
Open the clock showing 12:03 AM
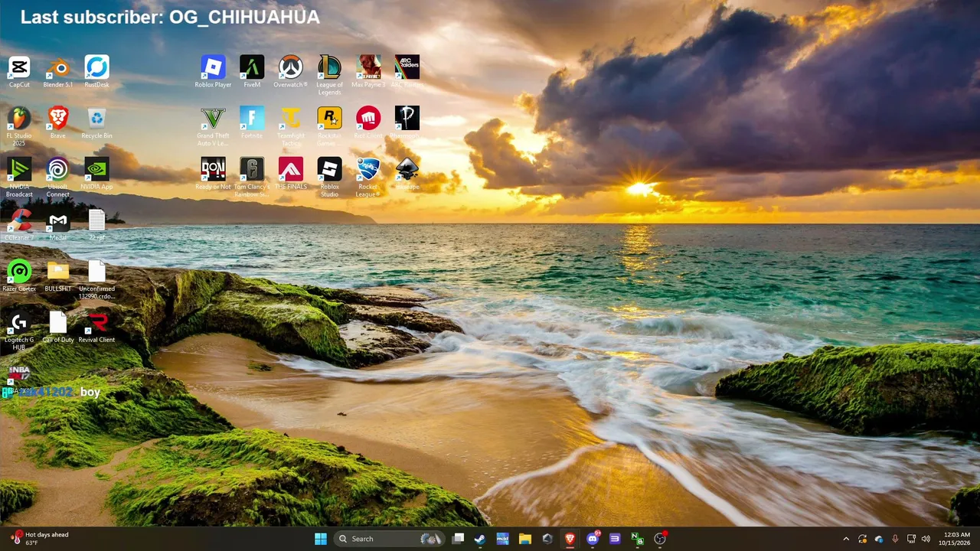pyautogui.click(x=956, y=539)
